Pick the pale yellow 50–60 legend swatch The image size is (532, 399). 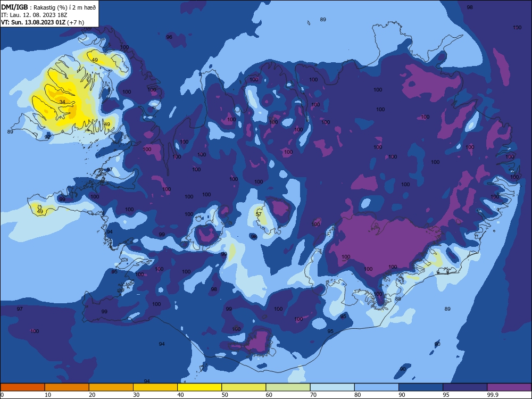pos(244,387)
